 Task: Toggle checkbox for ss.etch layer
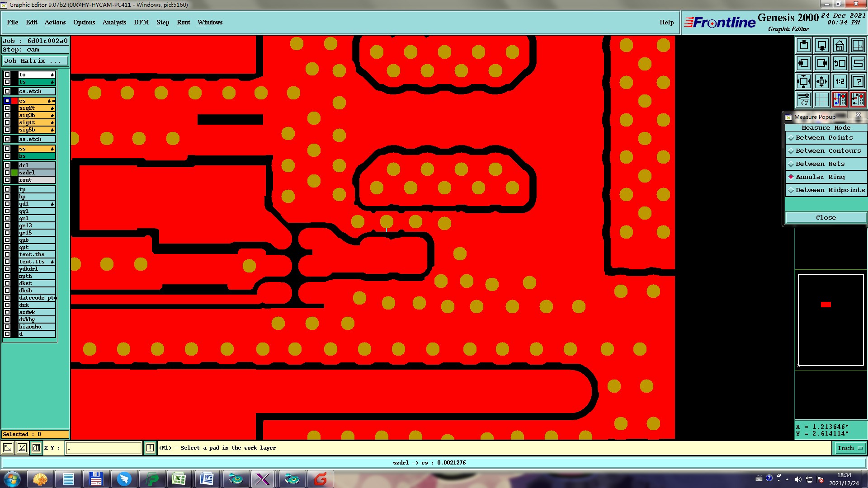coord(7,139)
